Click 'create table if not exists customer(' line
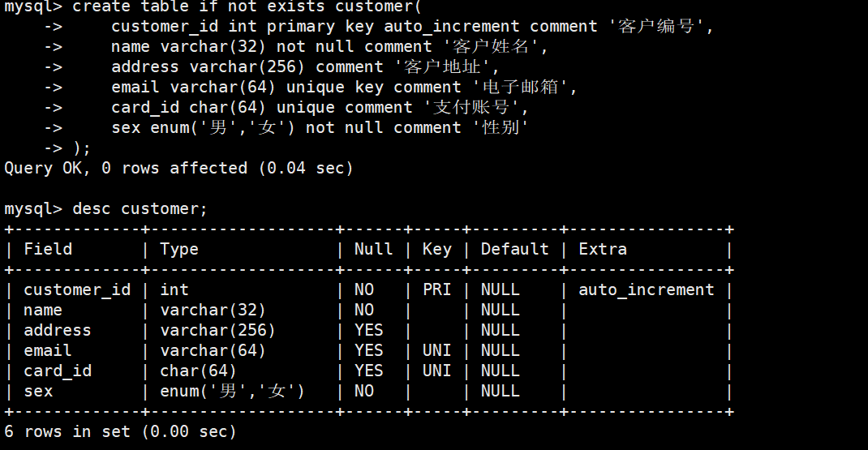Viewport: 868px width, 450px height. (213, 6)
